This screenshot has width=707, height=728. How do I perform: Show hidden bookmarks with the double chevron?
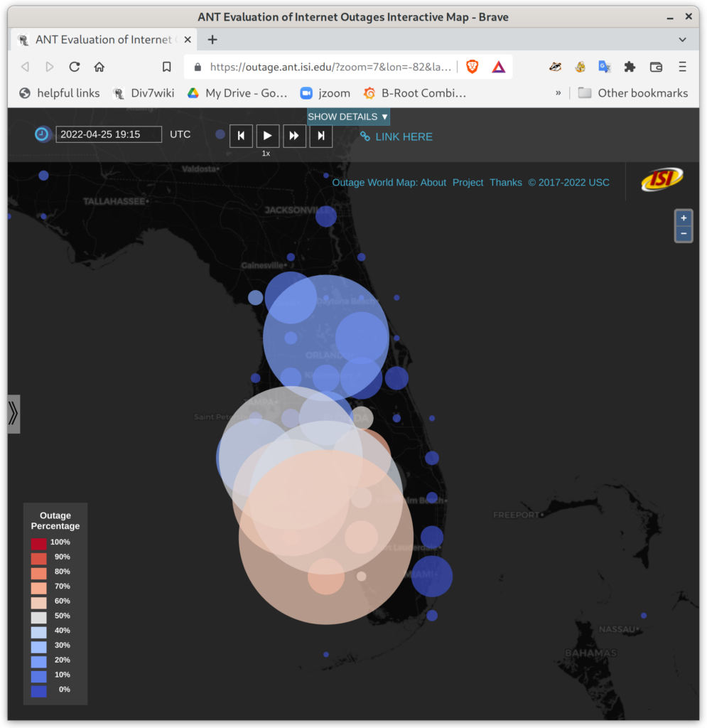tap(558, 93)
